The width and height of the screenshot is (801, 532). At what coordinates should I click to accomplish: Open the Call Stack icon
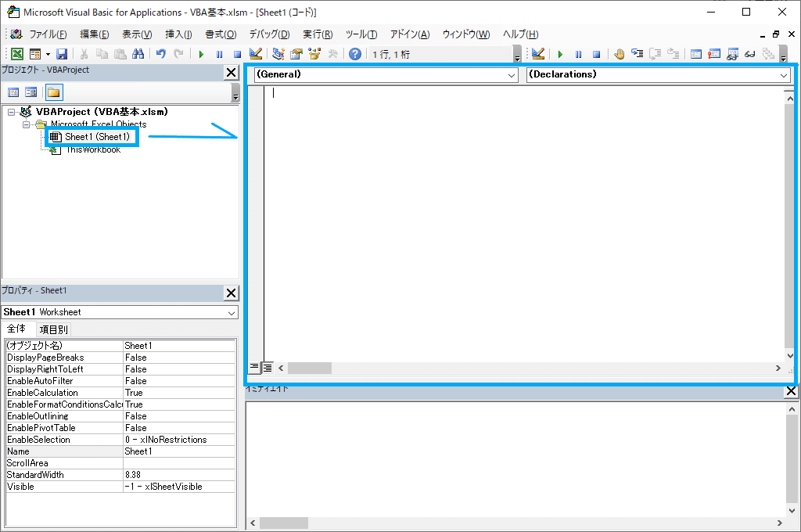[768, 54]
